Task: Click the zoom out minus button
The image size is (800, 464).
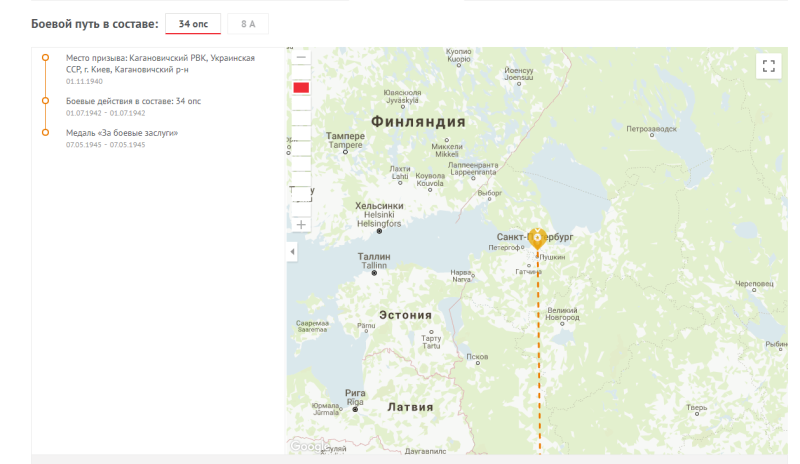Action: (x=301, y=58)
